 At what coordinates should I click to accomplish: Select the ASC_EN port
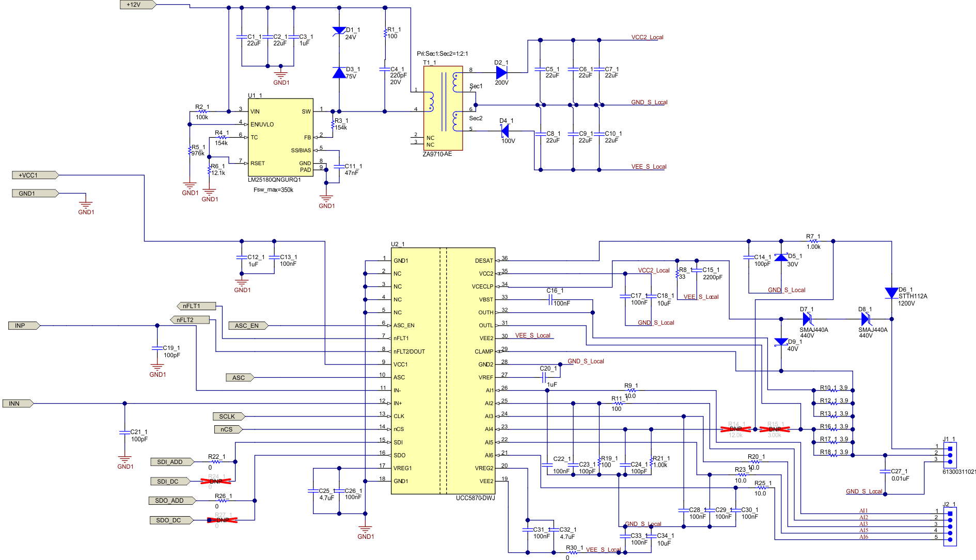tap(248, 326)
